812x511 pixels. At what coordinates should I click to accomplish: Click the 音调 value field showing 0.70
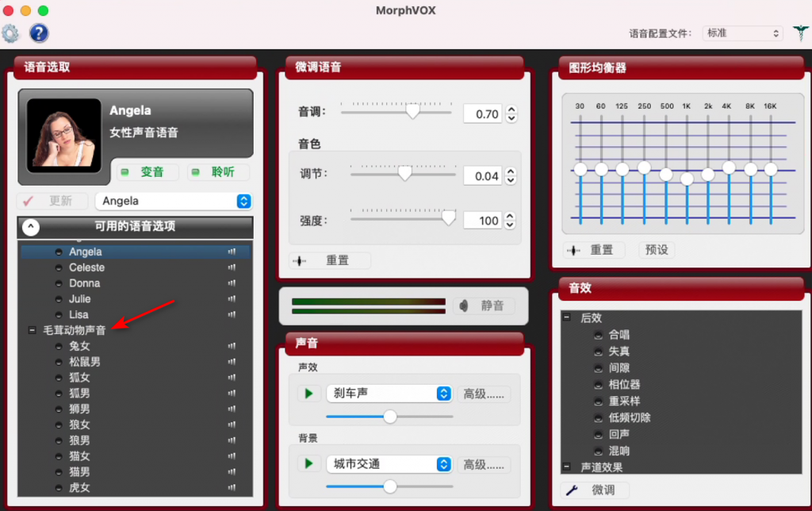pyautogui.click(x=483, y=114)
